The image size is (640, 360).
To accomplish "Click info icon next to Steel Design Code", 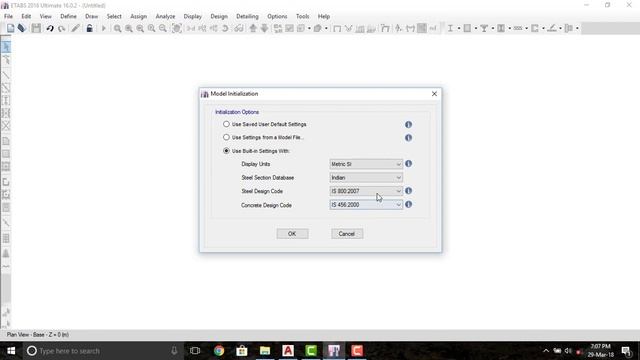I will (x=408, y=191).
